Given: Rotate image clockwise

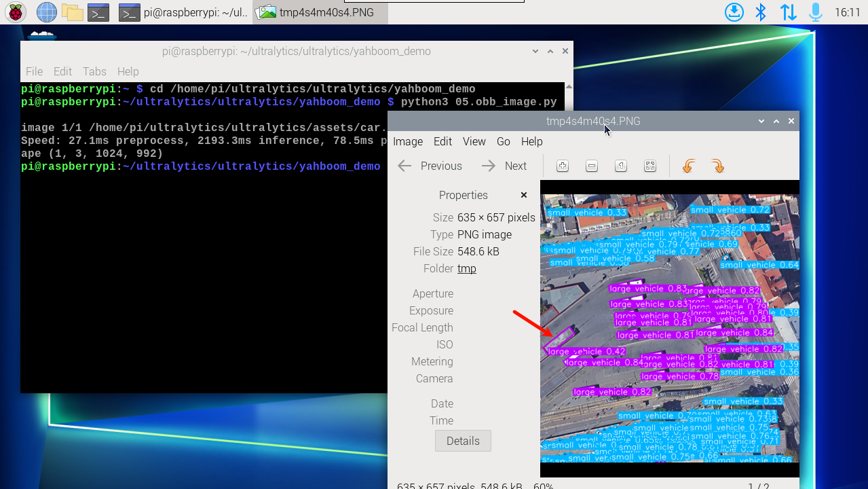Looking at the screenshot, I should [717, 166].
